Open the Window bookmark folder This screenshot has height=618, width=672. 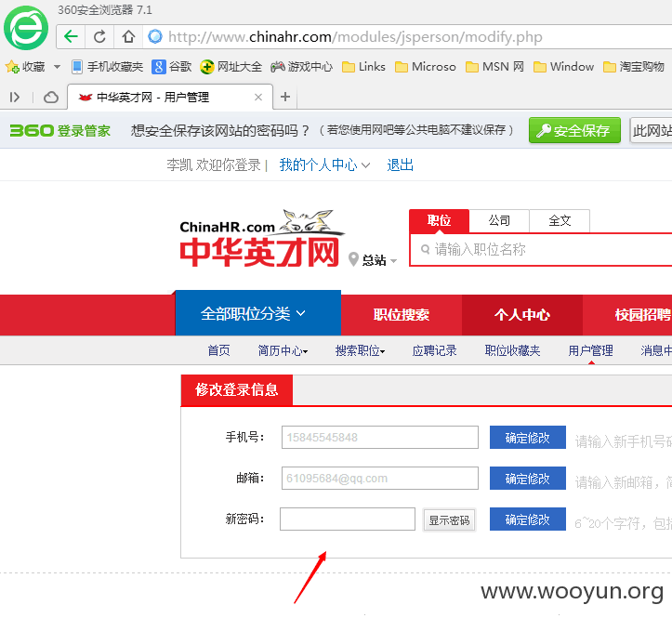(563, 67)
